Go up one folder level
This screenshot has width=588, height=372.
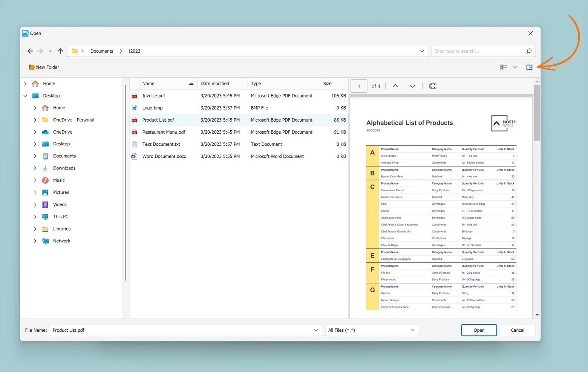click(60, 51)
